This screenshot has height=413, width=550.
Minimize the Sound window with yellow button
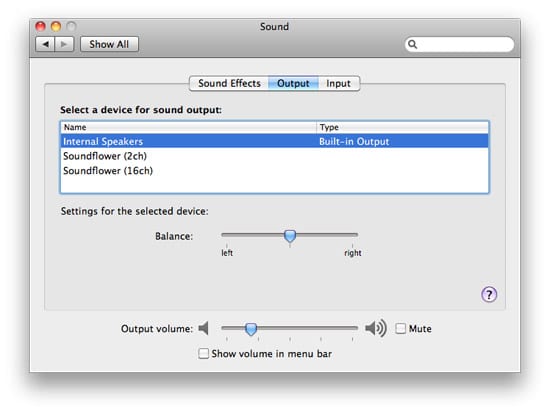point(56,26)
